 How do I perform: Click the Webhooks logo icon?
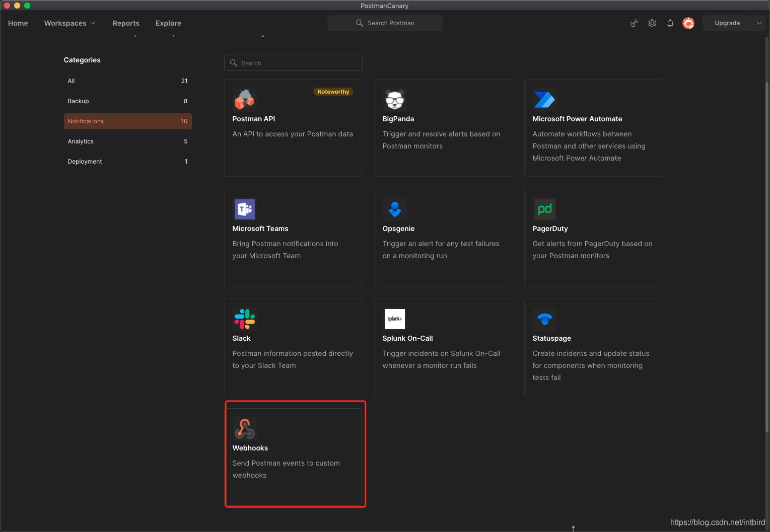click(245, 429)
